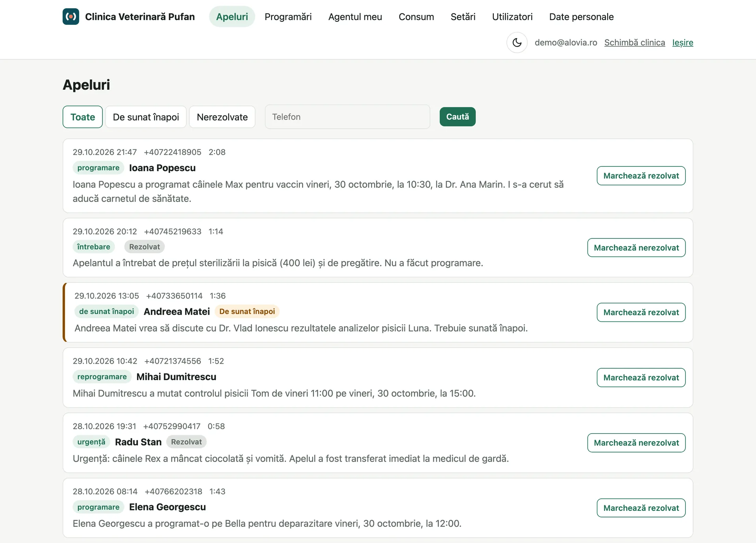Click the programare tag on Elena Georgescu's call

pos(98,507)
